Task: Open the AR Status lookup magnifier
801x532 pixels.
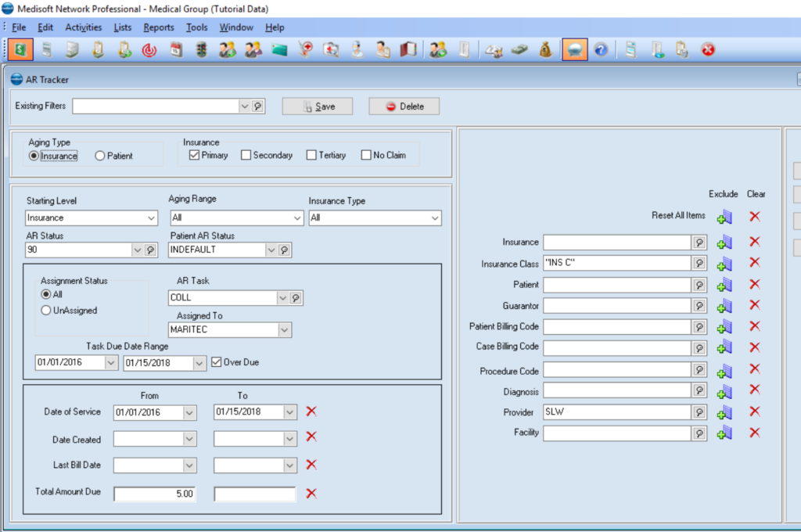Action: (150, 250)
